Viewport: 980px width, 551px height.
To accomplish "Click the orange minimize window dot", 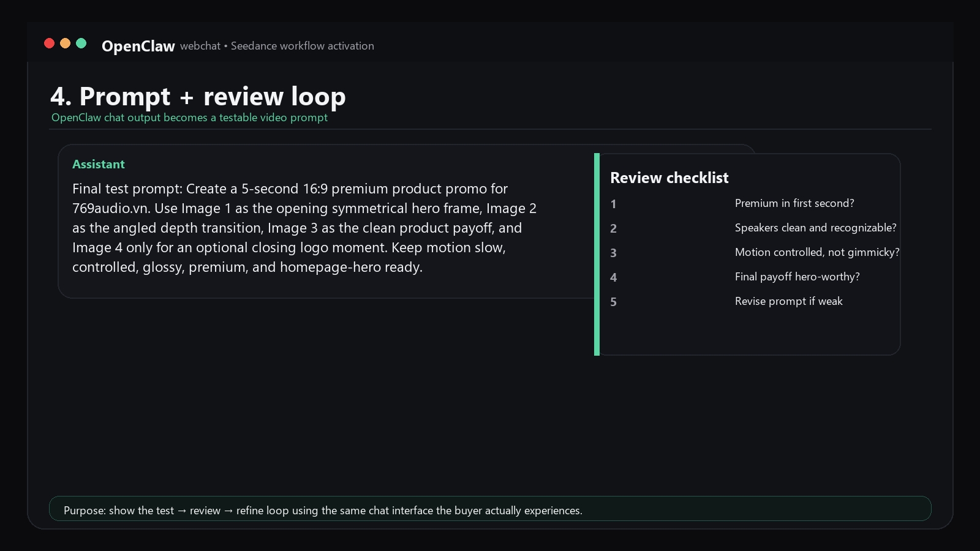I will 65,43.
